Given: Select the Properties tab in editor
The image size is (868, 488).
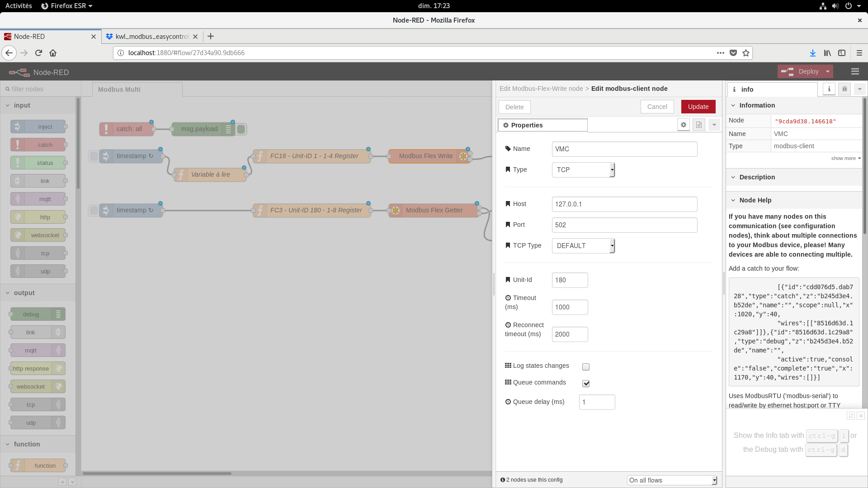Looking at the screenshot, I should pos(542,125).
